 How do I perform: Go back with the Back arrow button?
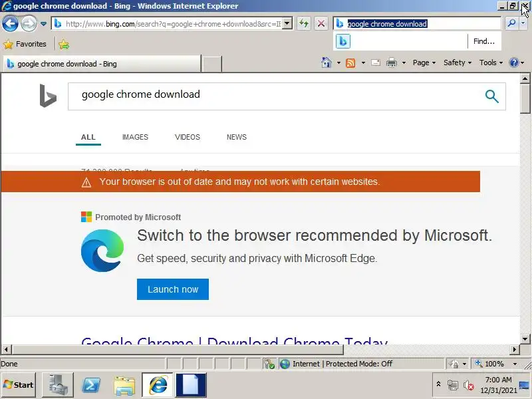(x=10, y=24)
